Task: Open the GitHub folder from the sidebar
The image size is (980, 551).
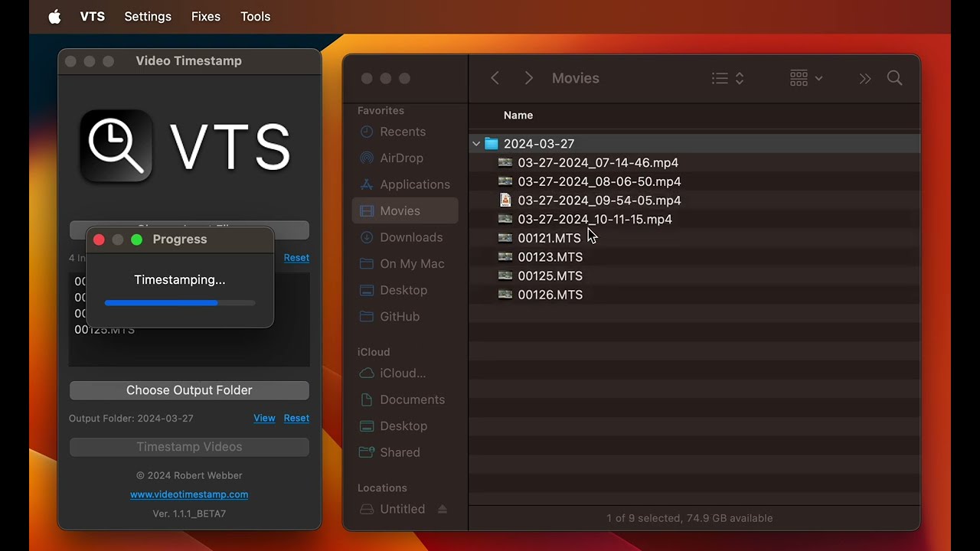Action: [402, 316]
